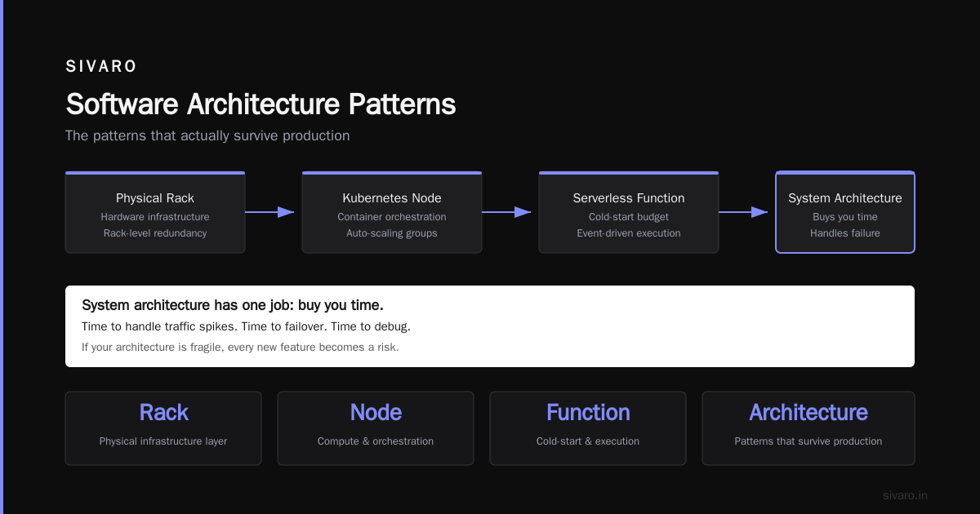
Task: Click the white 'buy you time' callout
Action: (x=490, y=326)
